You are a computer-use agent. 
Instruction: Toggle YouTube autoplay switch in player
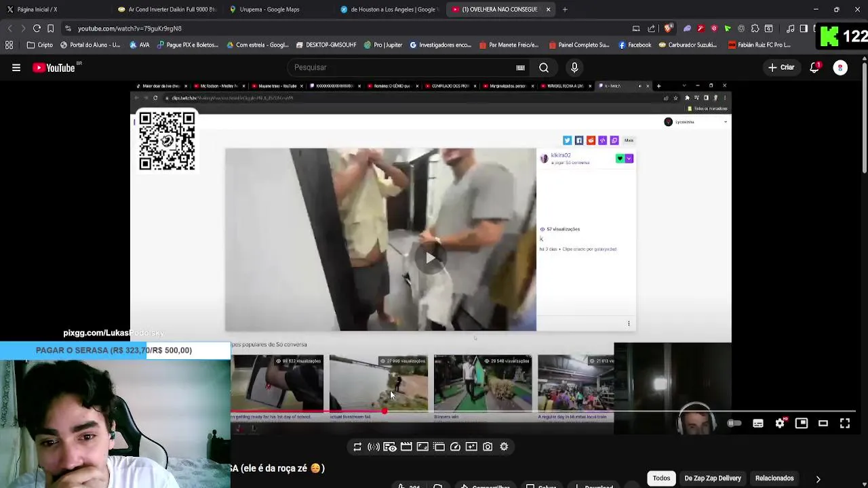734,424
